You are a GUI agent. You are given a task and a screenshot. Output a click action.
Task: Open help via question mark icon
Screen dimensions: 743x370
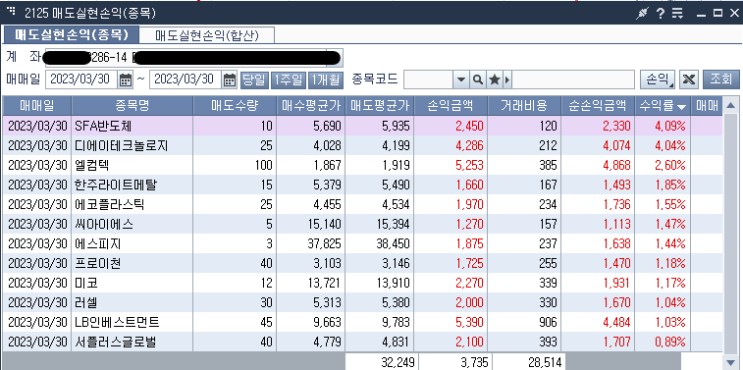660,13
